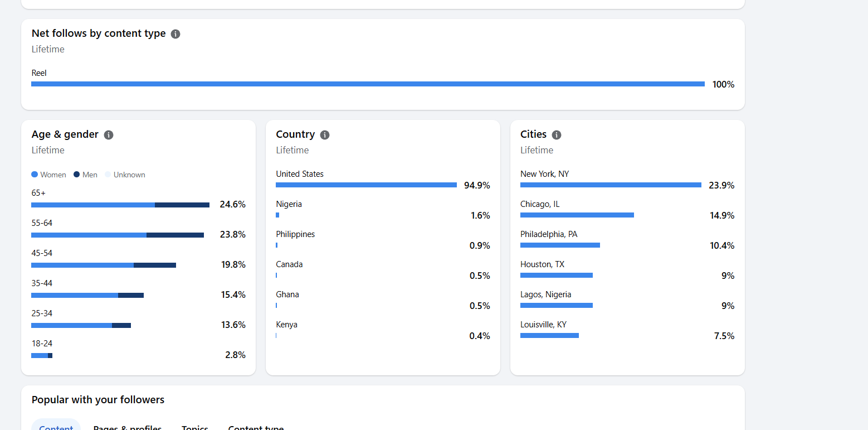Select the Content tab
868x430 pixels.
56,427
